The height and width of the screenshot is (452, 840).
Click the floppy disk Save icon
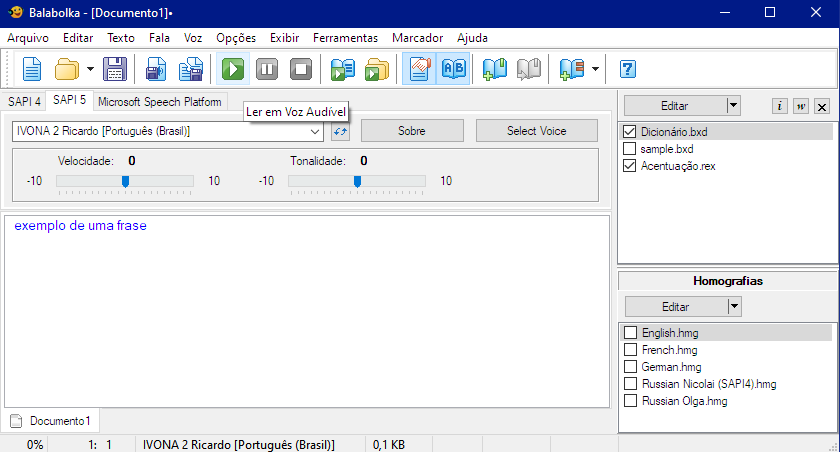coord(115,69)
